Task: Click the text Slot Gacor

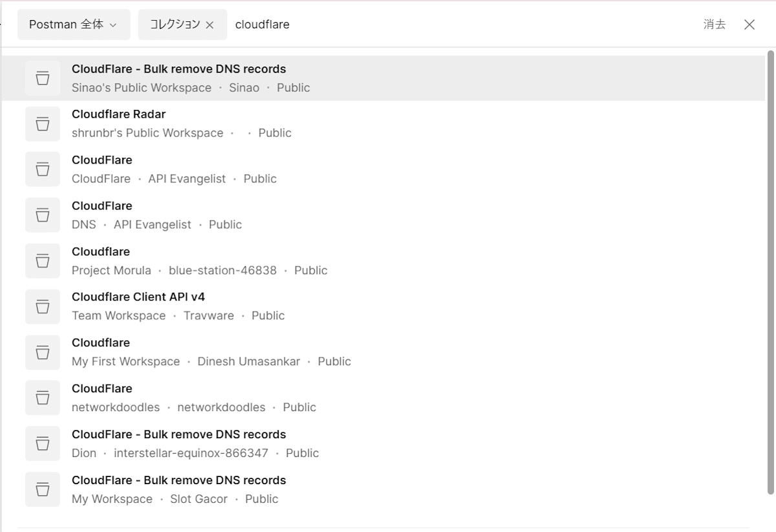Action: click(x=199, y=498)
